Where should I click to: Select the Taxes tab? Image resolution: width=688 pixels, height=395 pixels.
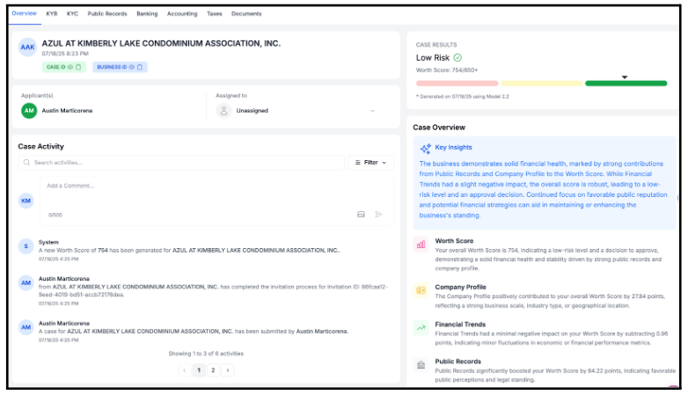[x=214, y=14]
